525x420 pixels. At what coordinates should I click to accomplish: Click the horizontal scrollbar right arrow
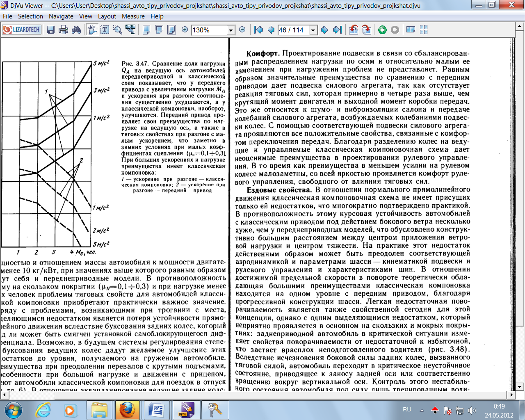pos(511,395)
